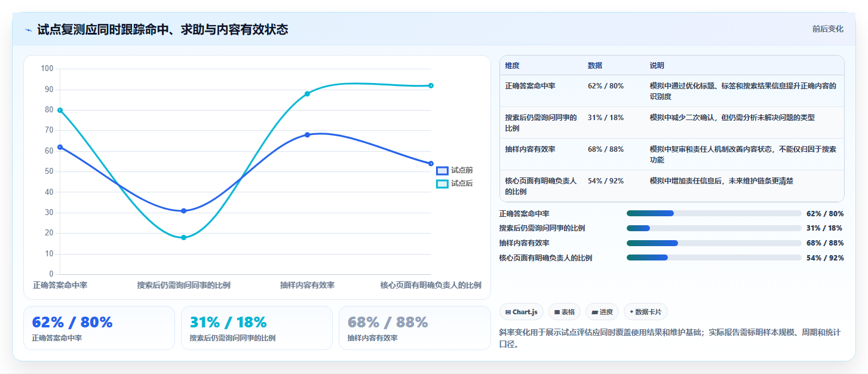868x374 pixels.
Task: Click the 搜索后仍需询问同事的比例 progress bar
Action: (714, 228)
